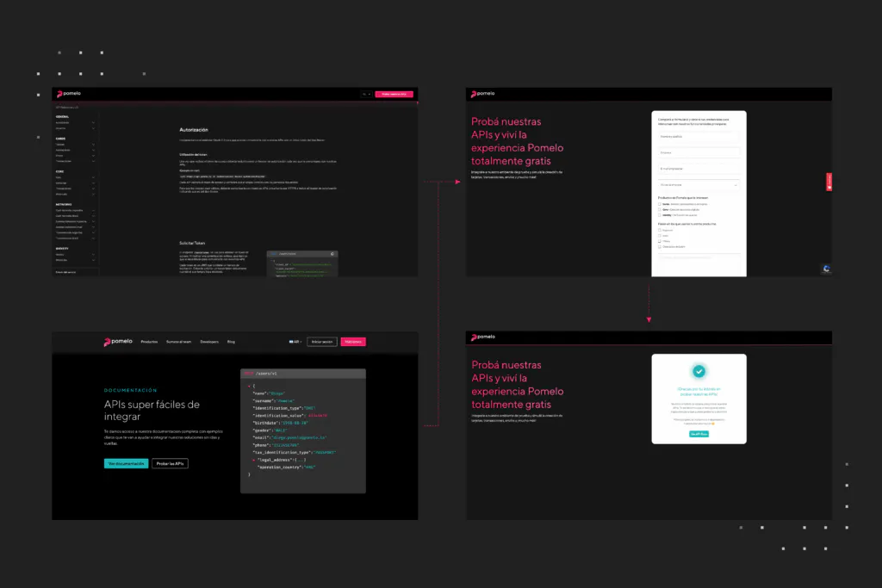Click the CARDS section heading in docs sidebar
Screen dimensions: 882x588
click(60, 139)
